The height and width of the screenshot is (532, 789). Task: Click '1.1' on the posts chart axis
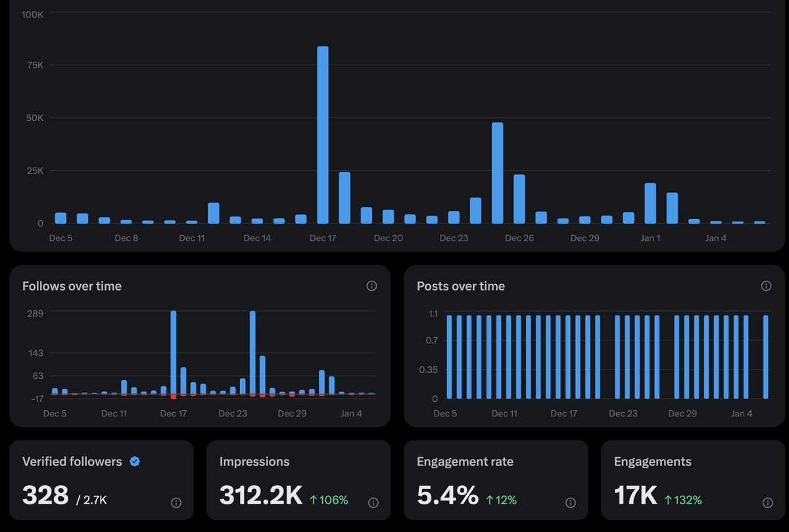click(433, 314)
